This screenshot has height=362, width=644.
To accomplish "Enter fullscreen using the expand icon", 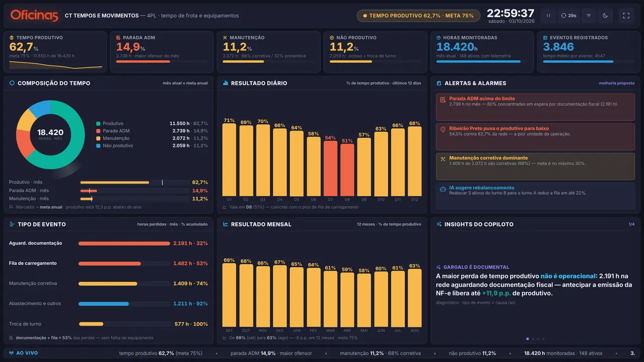I will (626, 16).
